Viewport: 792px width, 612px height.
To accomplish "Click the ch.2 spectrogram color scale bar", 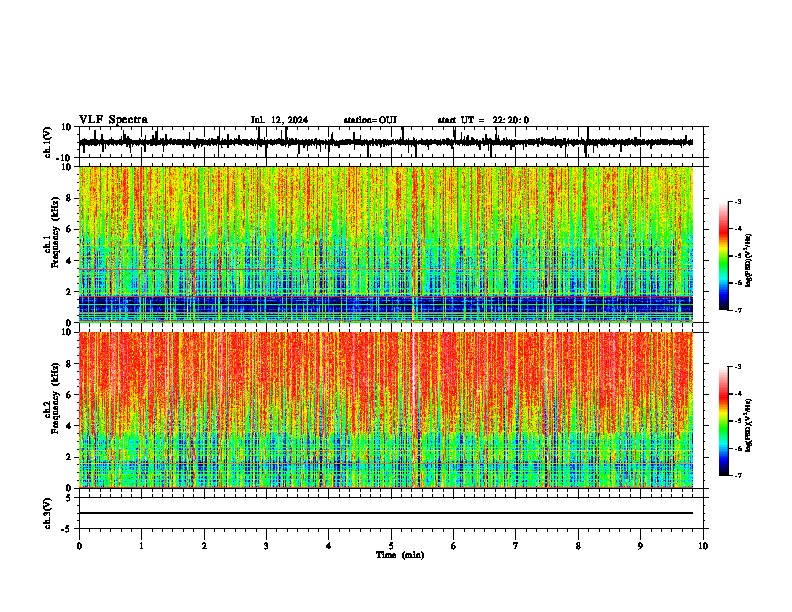I will 724,421.
